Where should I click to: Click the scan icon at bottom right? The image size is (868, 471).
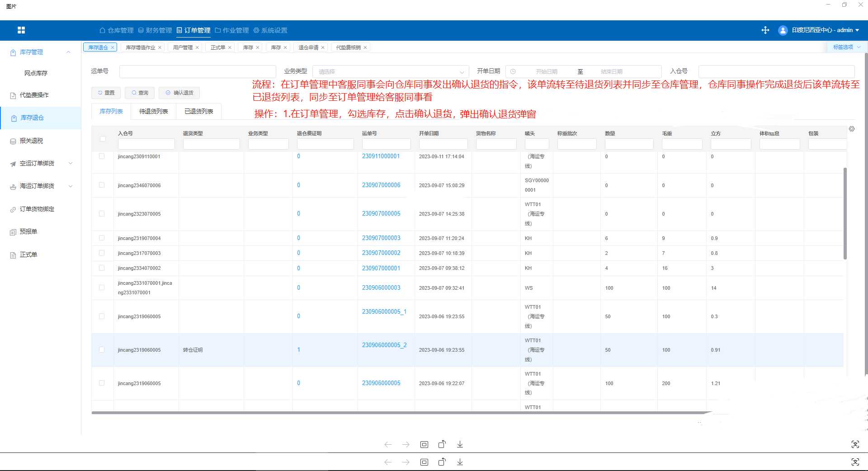tap(855, 444)
